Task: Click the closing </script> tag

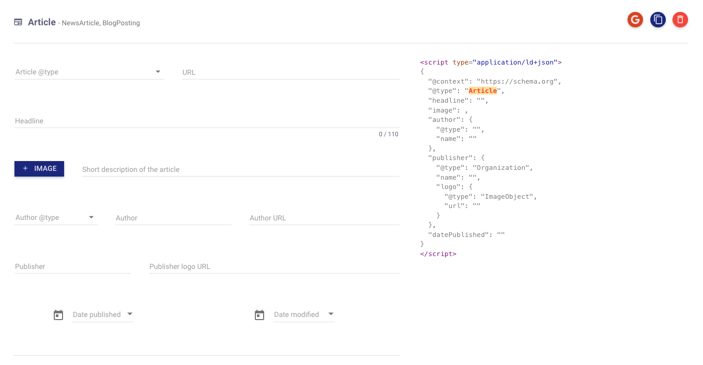Action: pos(438,254)
